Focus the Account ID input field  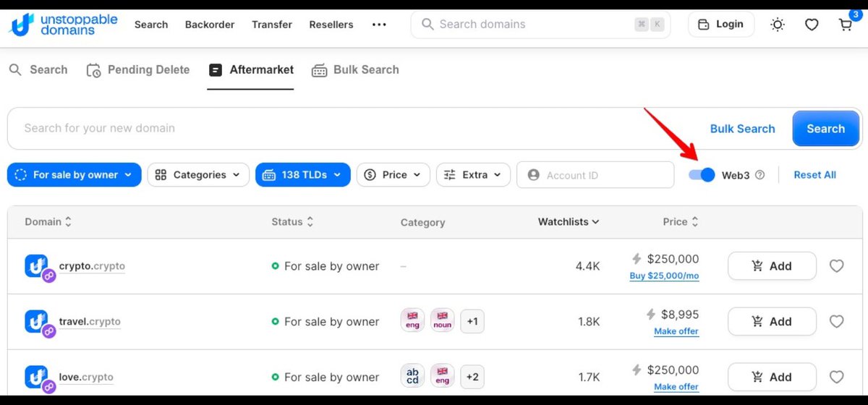[x=595, y=175]
